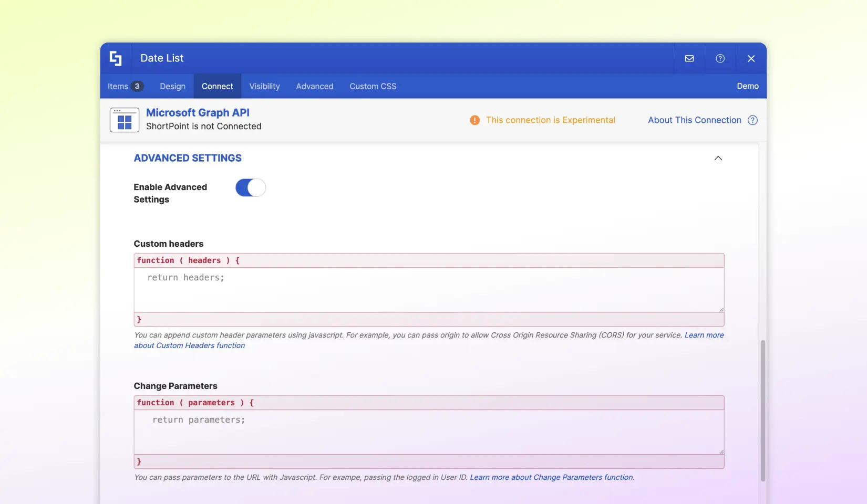
Task: Click inside the Change Parameters code field
Action: 429,432
